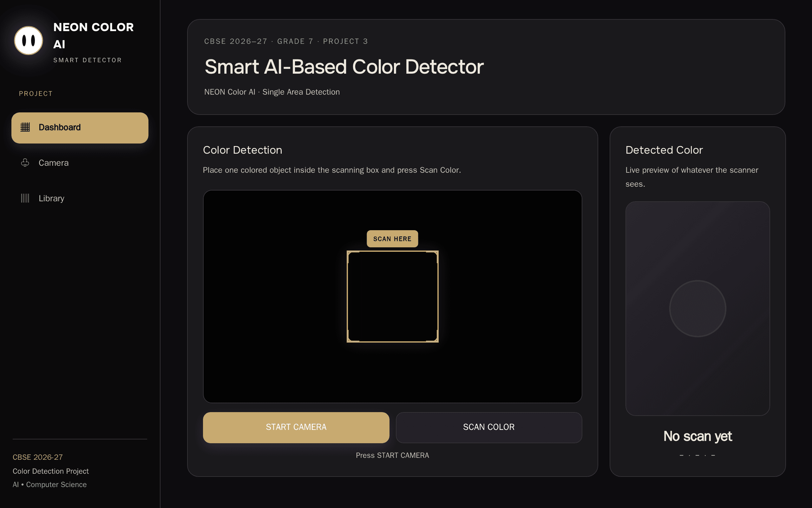Click the 'No scan yet' text
812x508 pixels.
pyautogui.click(x=697, y=436)
